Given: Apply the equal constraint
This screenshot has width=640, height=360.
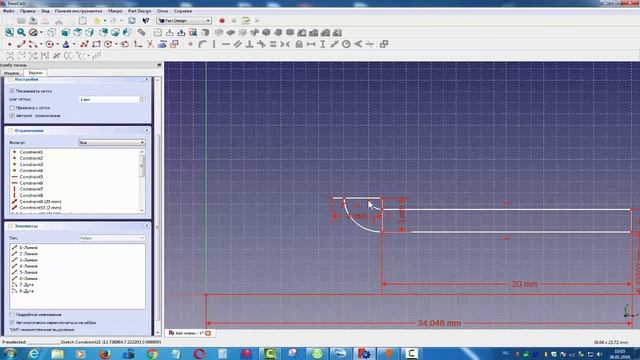Looking at the screenshot, I should tap(273, 44).
